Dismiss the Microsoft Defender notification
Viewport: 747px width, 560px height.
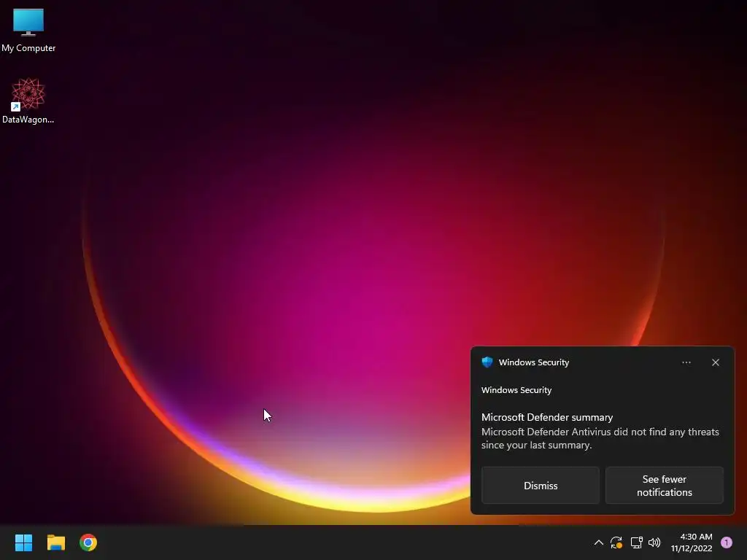tap(541, 485)
